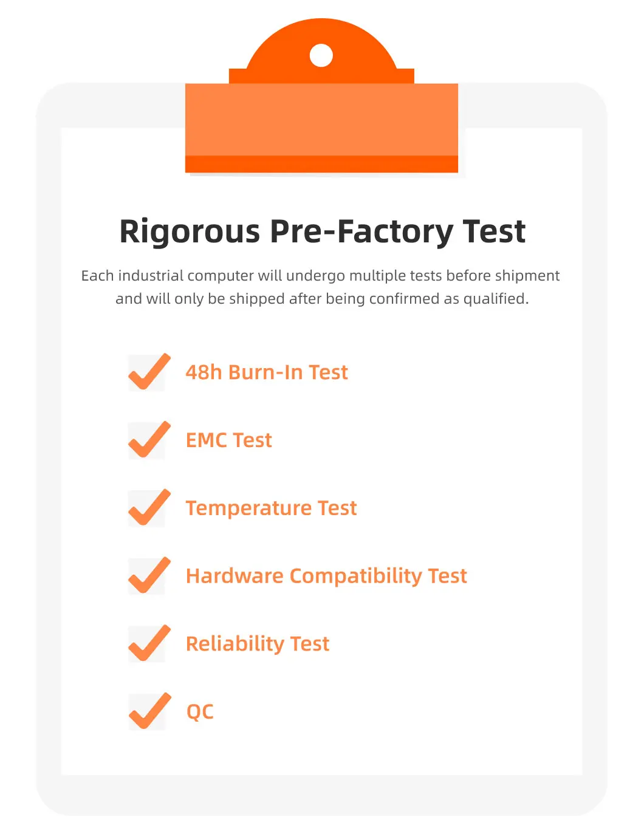Select "Hardware Compatibility Test" text
Viewport: 644px width, 831px height.
[x=326, y=576]
